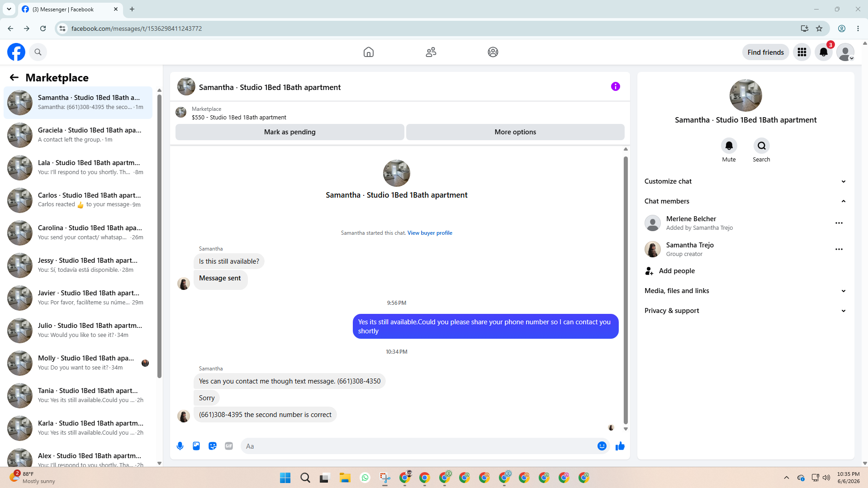Open the emoji picker smiley
Viewport: 868px width, 488px height.
(602, 446)
